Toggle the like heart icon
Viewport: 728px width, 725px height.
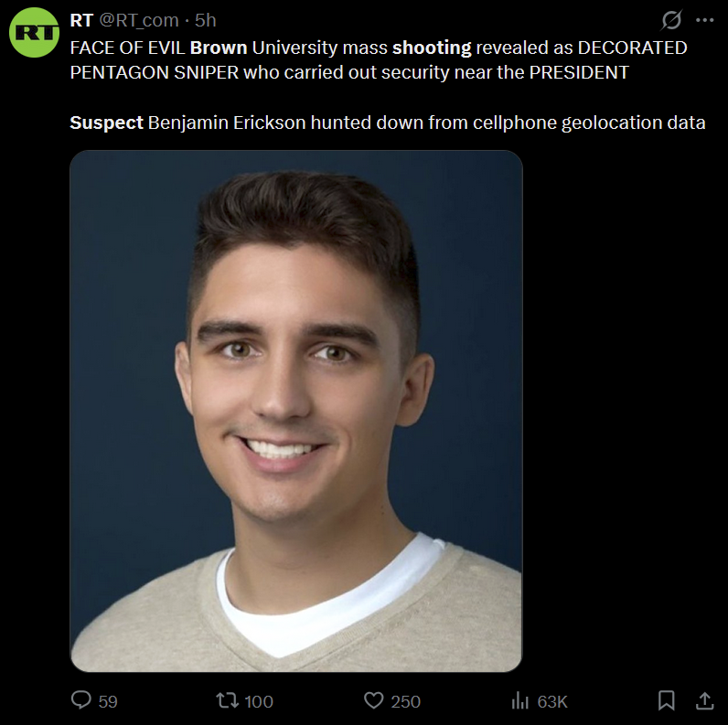[373, 700]
